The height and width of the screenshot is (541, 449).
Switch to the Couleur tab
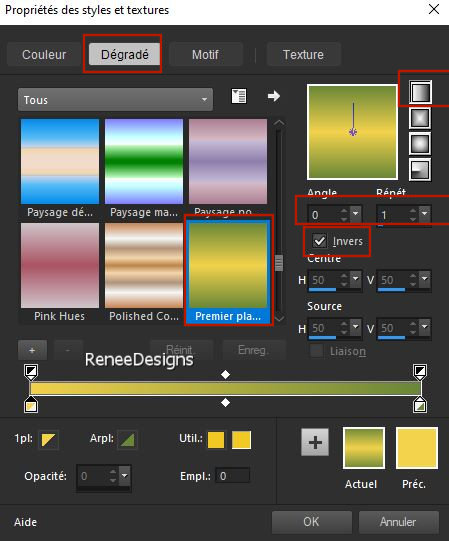click(44, 54)
